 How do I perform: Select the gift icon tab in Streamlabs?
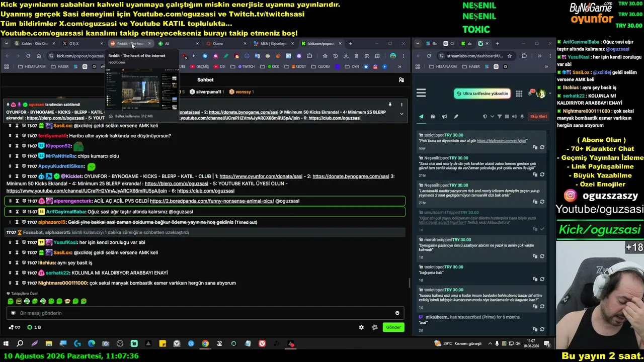pos(433,117)
